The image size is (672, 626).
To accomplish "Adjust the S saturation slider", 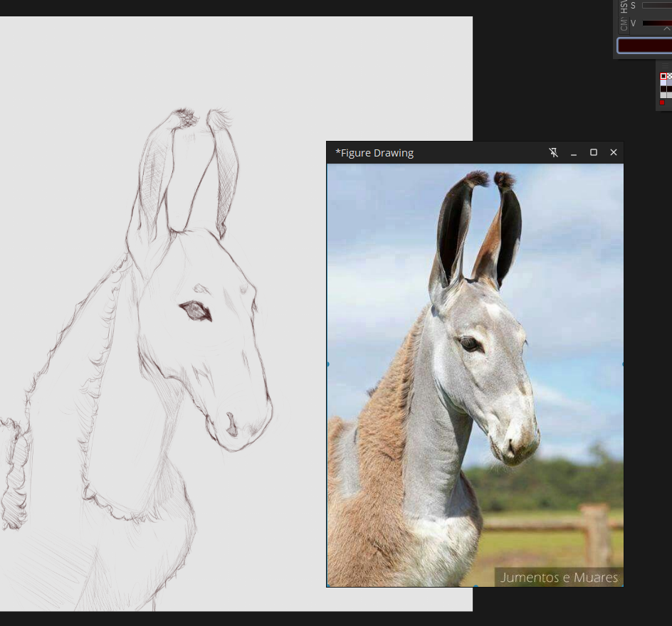I will point(657,5).
